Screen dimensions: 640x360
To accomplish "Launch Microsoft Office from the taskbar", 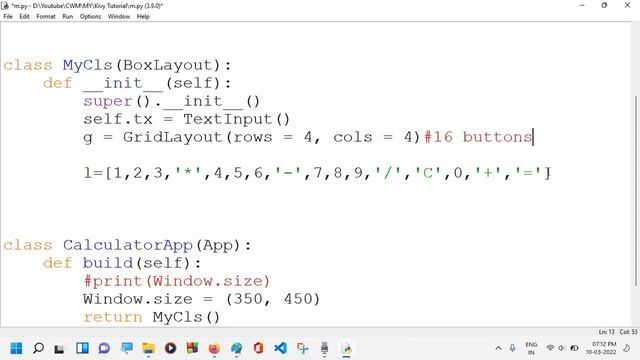I will point(258,348).
